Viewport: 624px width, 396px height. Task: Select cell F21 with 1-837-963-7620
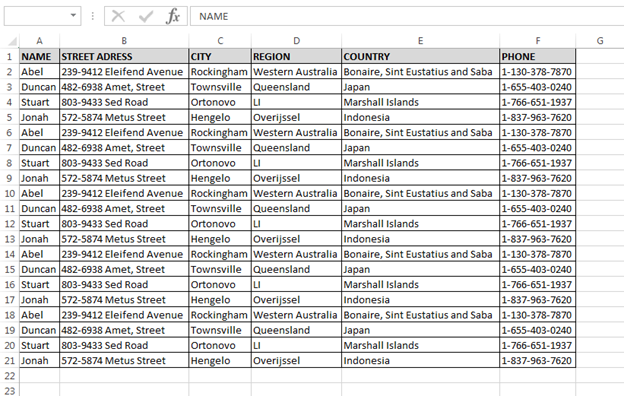pos(537,361)
